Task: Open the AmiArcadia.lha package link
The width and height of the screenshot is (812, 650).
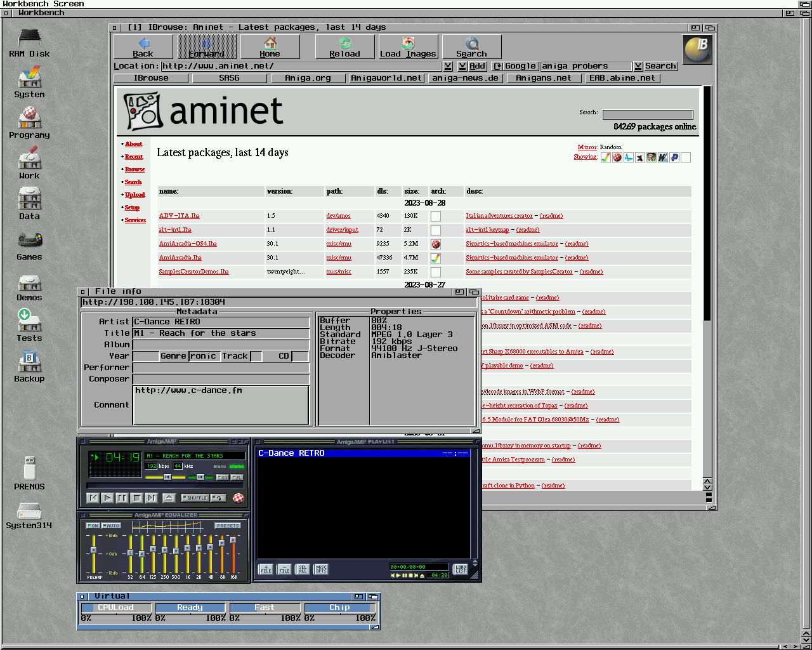Action: coord(180,258)
